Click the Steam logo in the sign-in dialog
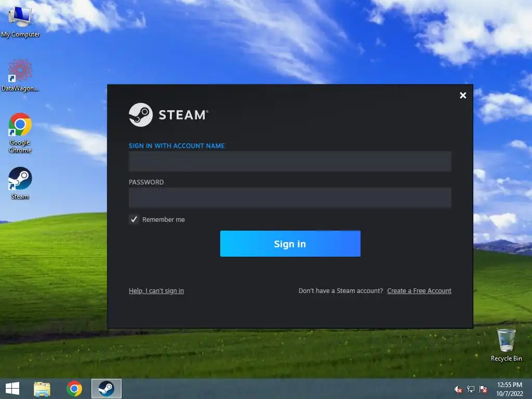 coord(168,115)
